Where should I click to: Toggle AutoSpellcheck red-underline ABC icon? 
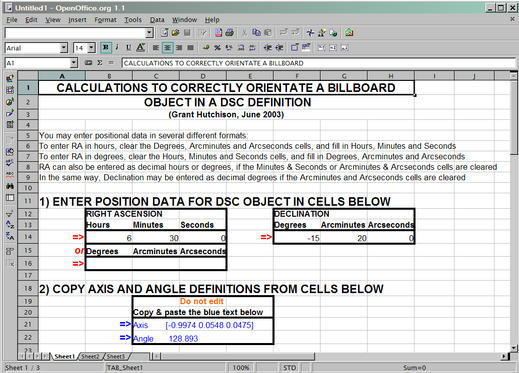pos(10,174)
